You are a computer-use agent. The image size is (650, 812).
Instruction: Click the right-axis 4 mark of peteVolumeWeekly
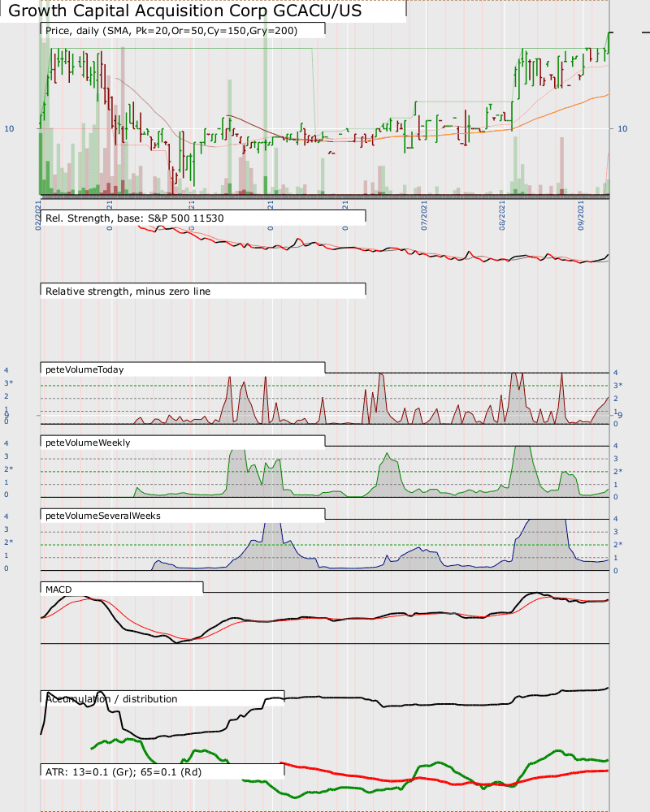tap(616, 445)
